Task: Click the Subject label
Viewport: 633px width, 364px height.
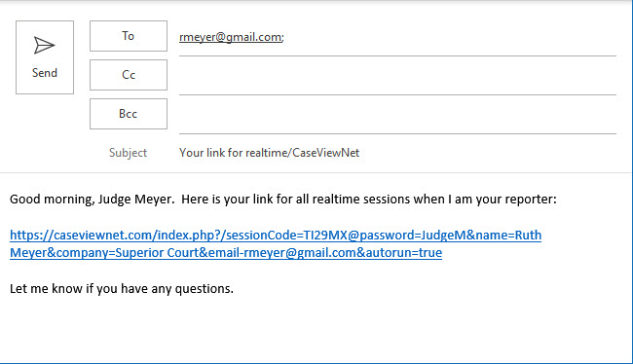Action: point(128,153)
